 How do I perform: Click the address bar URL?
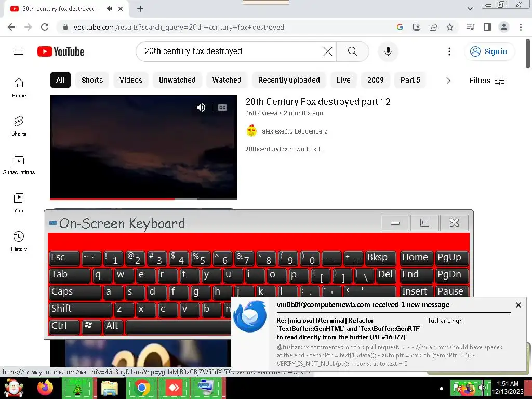point(179,27)
